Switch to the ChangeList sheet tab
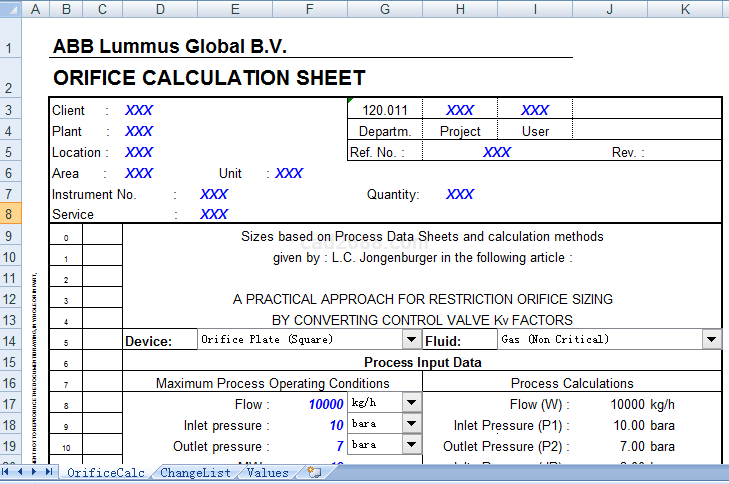Image resolution: width=729 pixels, height=484 pixels. point(195,473)
